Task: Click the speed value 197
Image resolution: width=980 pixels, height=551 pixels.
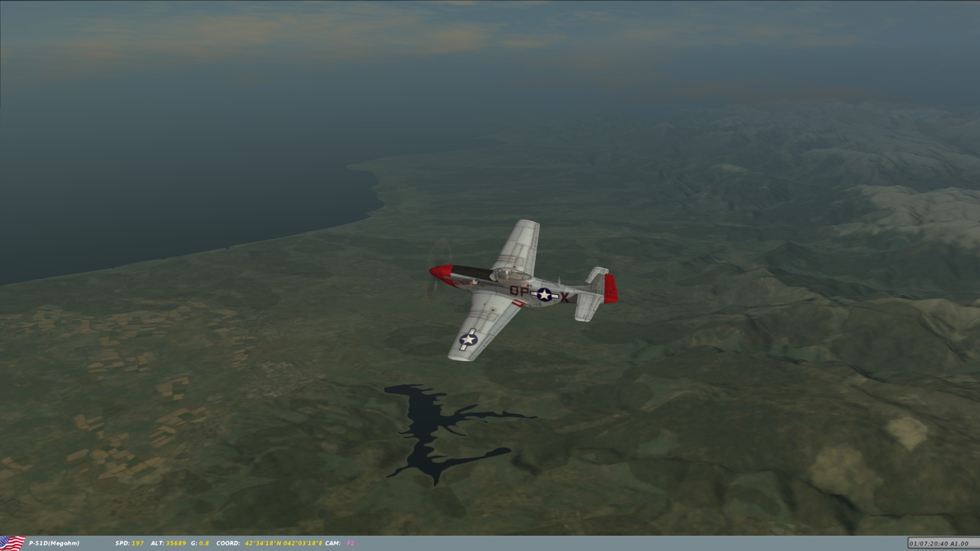Action: (138, 543)
